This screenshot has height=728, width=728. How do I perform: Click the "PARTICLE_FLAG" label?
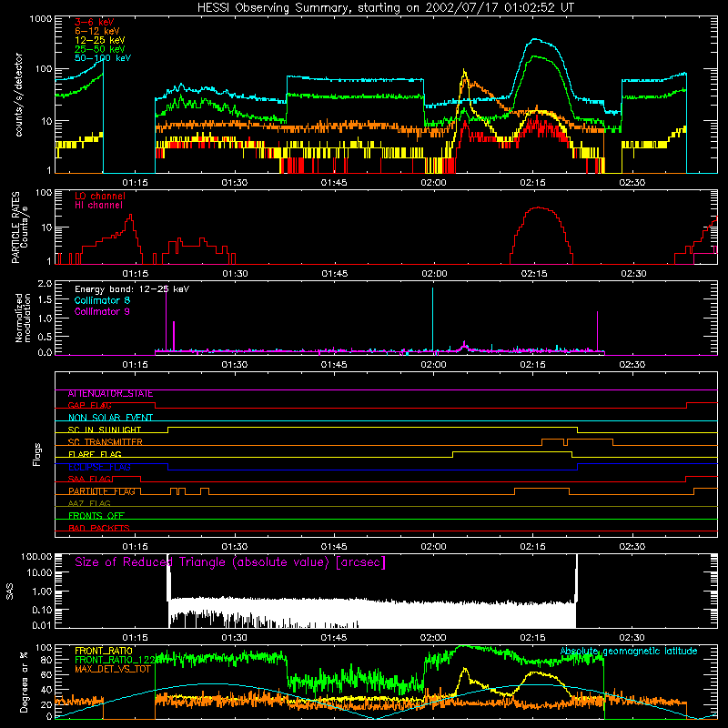point(102,491)
